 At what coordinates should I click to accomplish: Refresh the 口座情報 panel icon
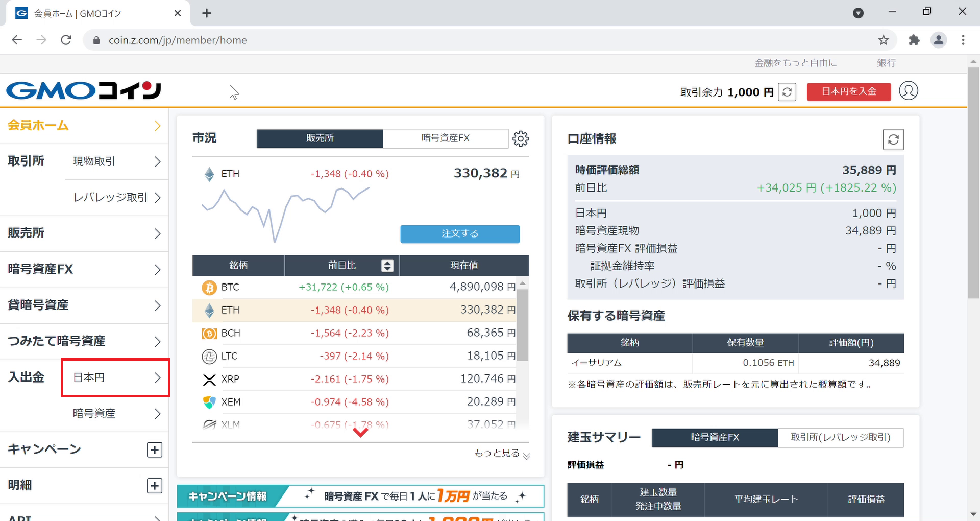point(892,139)
